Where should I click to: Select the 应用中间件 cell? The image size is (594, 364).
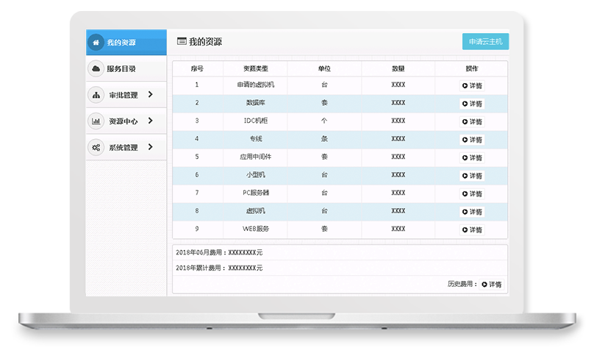point(256,157)
